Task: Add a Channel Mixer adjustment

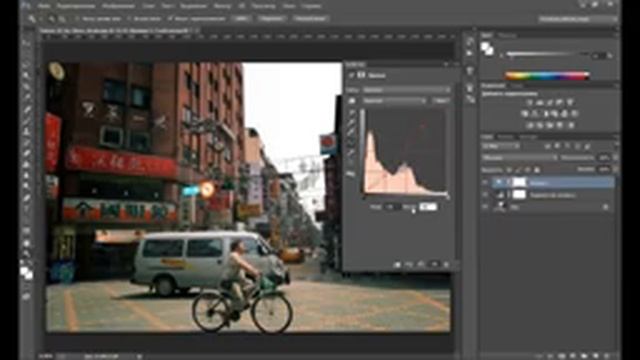Action: coord(565,113)
